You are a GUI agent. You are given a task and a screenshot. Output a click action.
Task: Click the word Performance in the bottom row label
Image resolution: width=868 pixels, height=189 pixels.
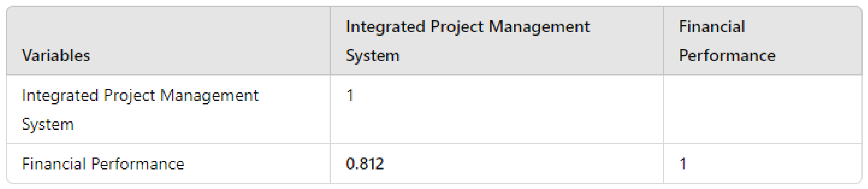pos(138,164)
